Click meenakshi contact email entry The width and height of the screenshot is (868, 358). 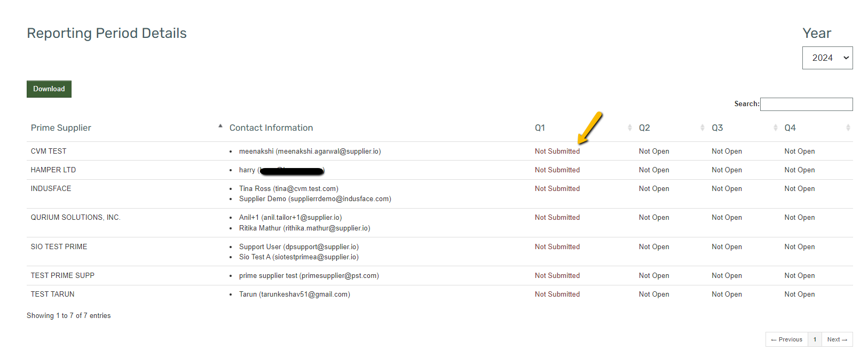310,152
